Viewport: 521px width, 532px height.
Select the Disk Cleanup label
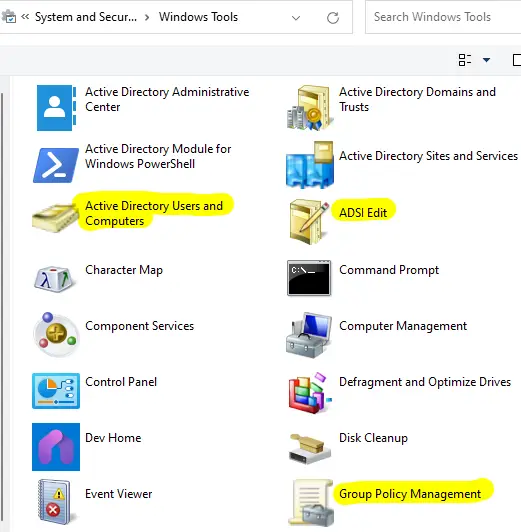pyautogui.click(x=373, y=438)
